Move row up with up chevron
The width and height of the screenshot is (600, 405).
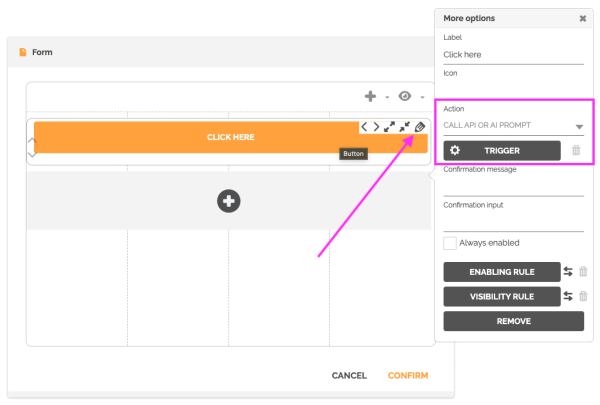click(32, 140)
